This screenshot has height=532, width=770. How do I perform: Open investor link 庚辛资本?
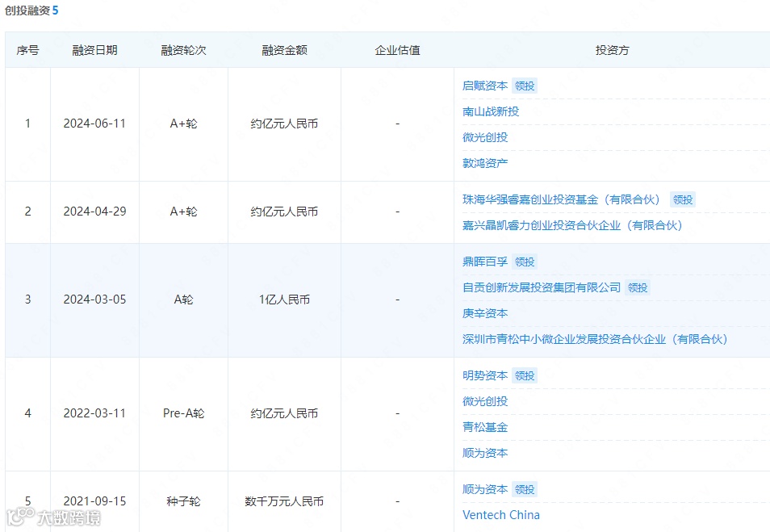pyautogui.click(x=485, y=313)
